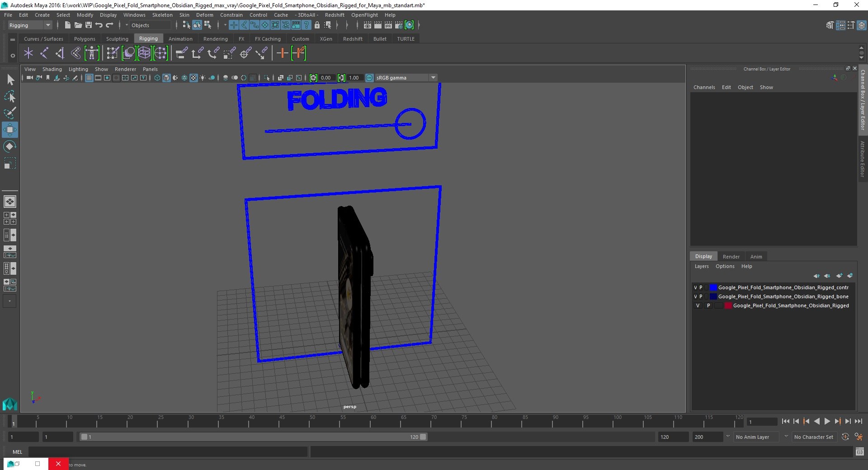Toggle viewport grid display icon
868x470 pixels.
(89, 78)
